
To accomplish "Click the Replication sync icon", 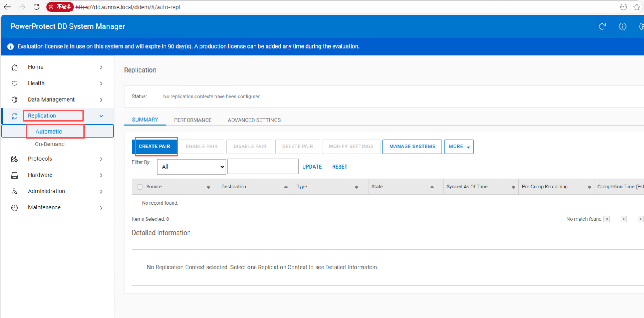I will [x=15, y=116].
